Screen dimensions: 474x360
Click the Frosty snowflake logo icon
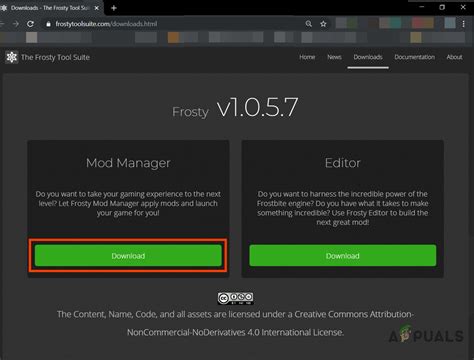pyautogui.click(x=12, y=57)
